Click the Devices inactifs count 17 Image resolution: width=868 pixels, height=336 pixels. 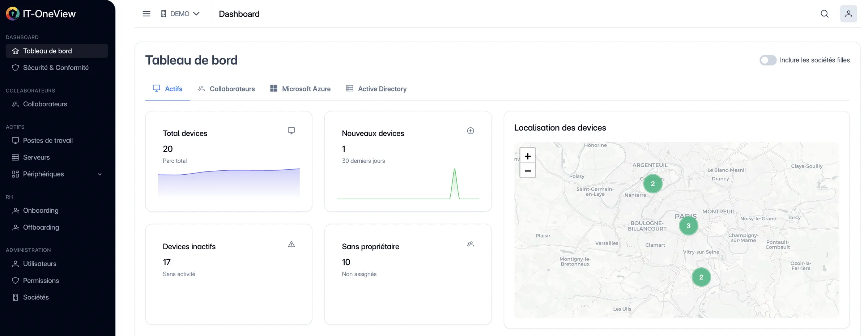click(167, 262)
